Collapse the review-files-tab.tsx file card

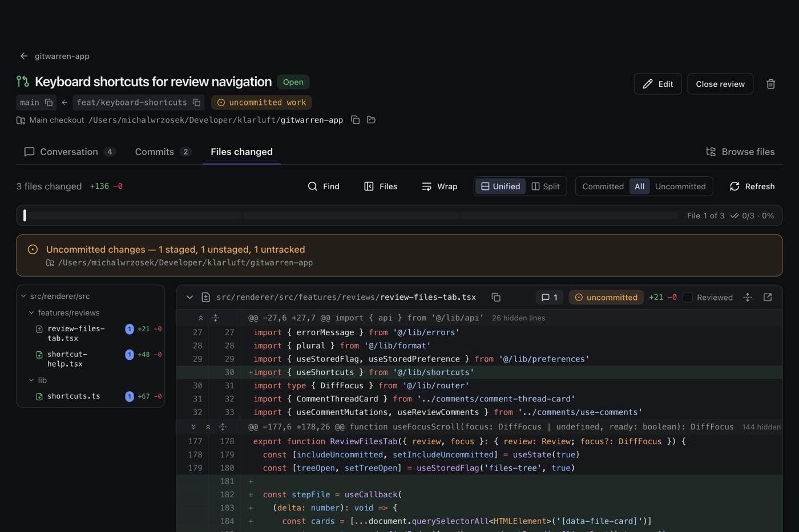[189, 297]
